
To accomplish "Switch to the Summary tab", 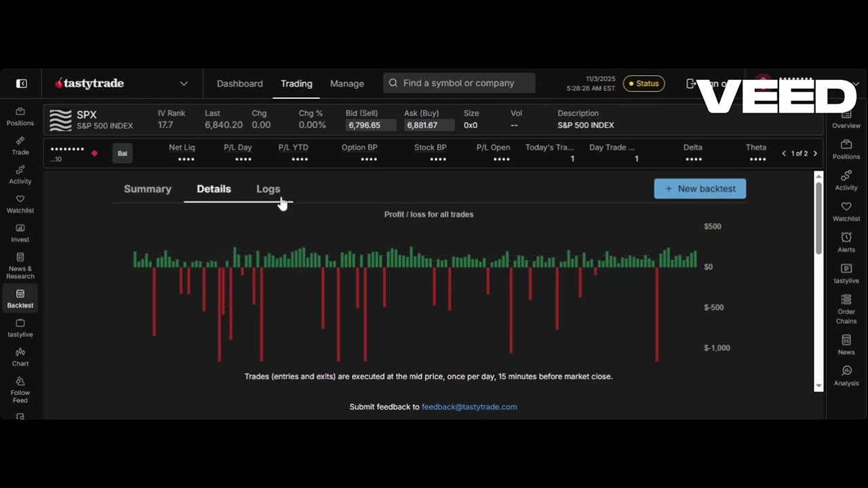I will pyautogui.click(x=147, y=189).
